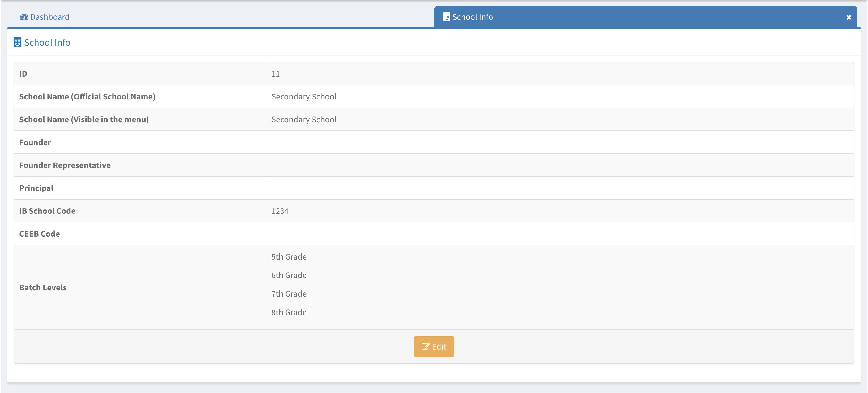Click the CEEB Code row label
The width and height of the screenshot is (868, 393).
[x=40, y=234]
